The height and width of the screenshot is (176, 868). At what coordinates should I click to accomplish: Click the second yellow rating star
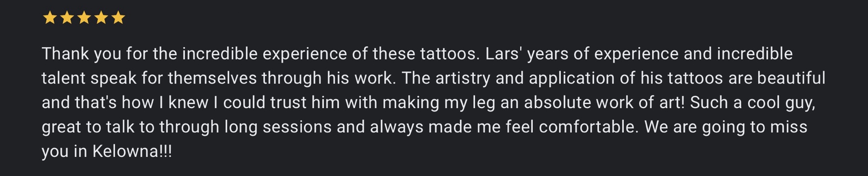[67, 18]
